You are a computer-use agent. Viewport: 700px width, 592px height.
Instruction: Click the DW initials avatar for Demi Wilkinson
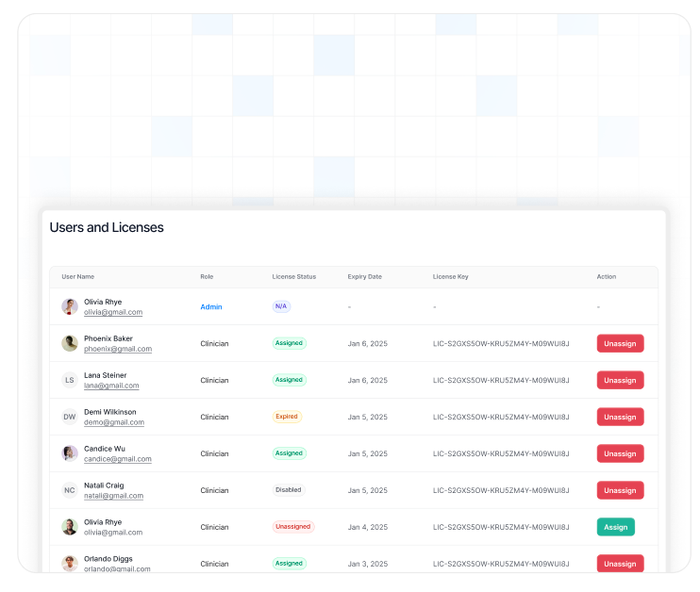[70, 417]
